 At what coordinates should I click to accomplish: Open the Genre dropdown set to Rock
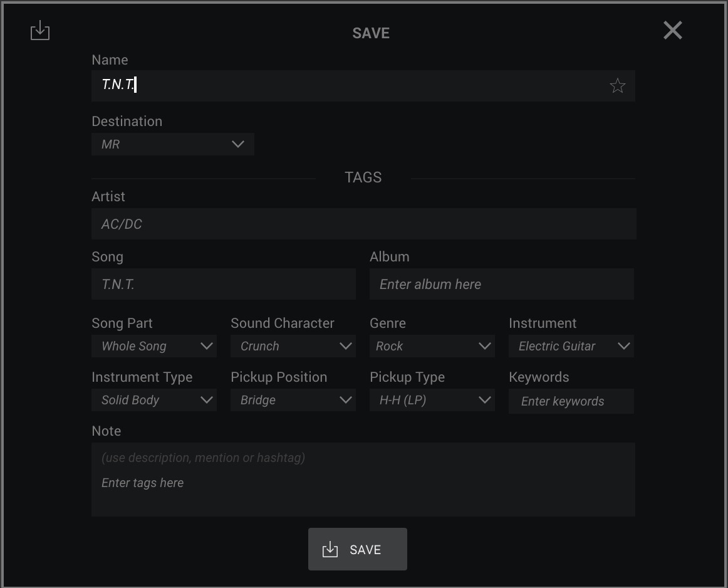pos(432,346)
